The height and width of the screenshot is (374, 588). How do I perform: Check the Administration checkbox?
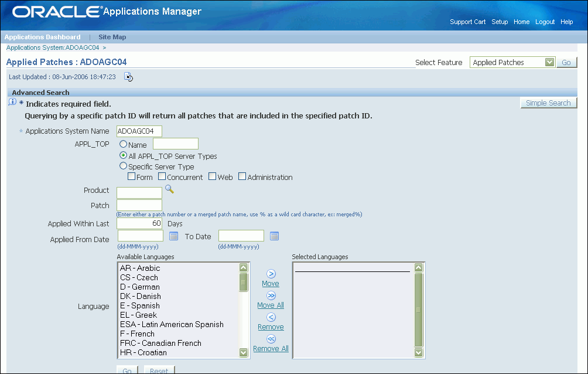pyautogui.click(x=242, y=176)
